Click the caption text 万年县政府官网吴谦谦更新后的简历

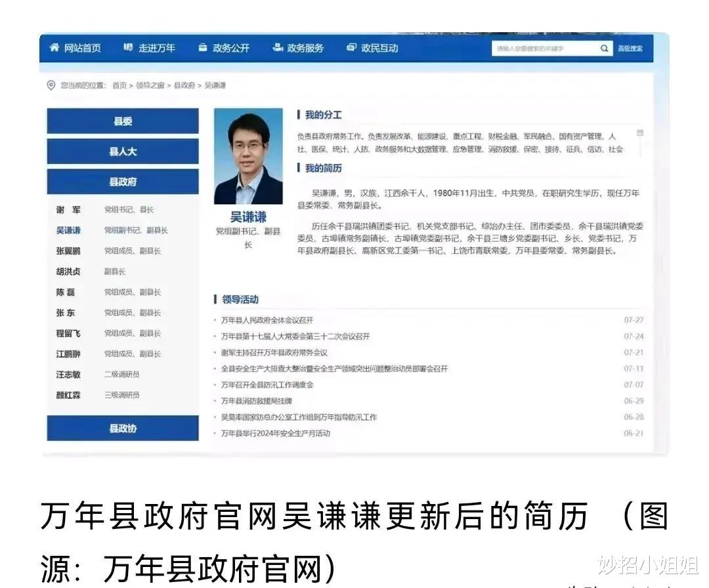tap(314, 516)
